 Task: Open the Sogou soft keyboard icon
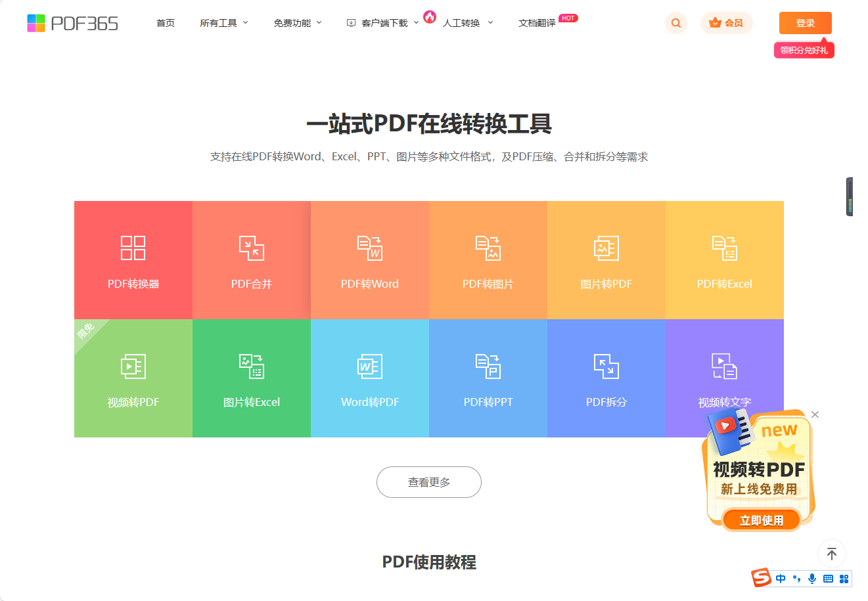828,579
